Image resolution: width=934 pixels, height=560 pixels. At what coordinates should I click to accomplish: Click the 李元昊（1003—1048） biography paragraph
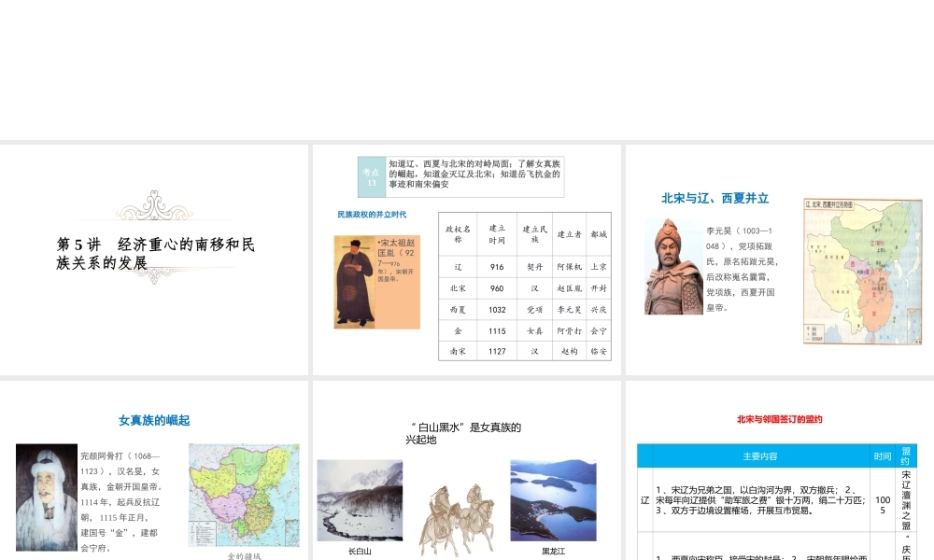coord(743,269)
